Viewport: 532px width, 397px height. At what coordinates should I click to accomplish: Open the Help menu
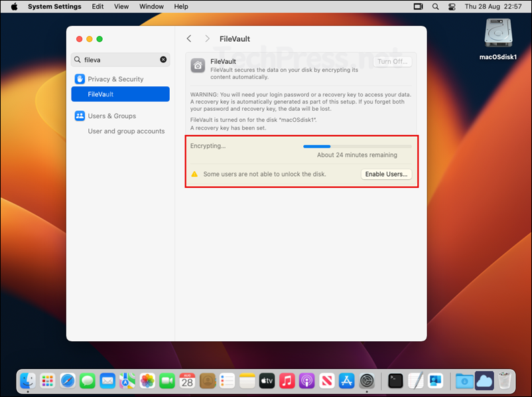(x=181, y=7)
